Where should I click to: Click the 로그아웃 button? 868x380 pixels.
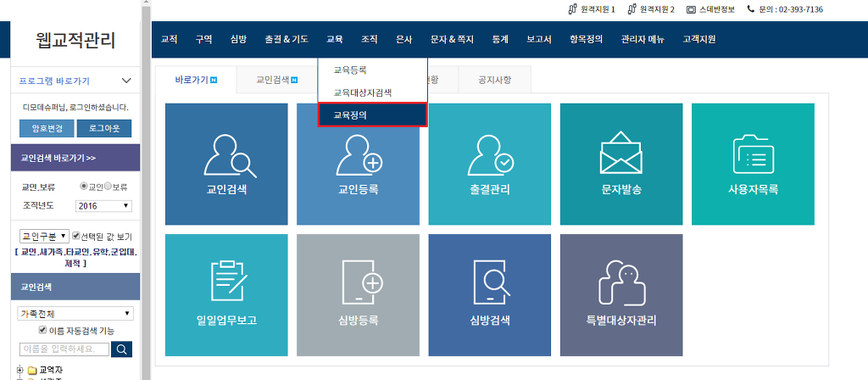[x=104, y=129]
